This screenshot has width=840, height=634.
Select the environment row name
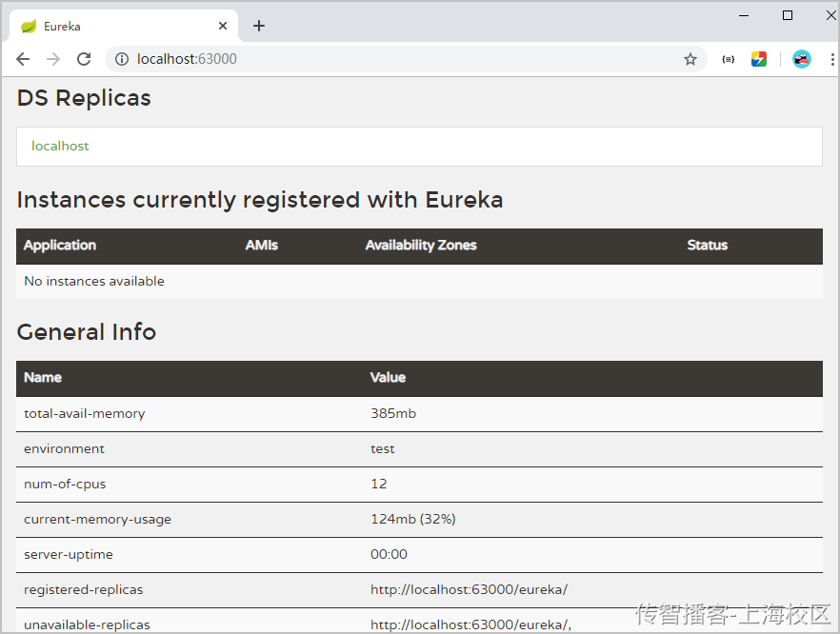click(x=65, y=448)
